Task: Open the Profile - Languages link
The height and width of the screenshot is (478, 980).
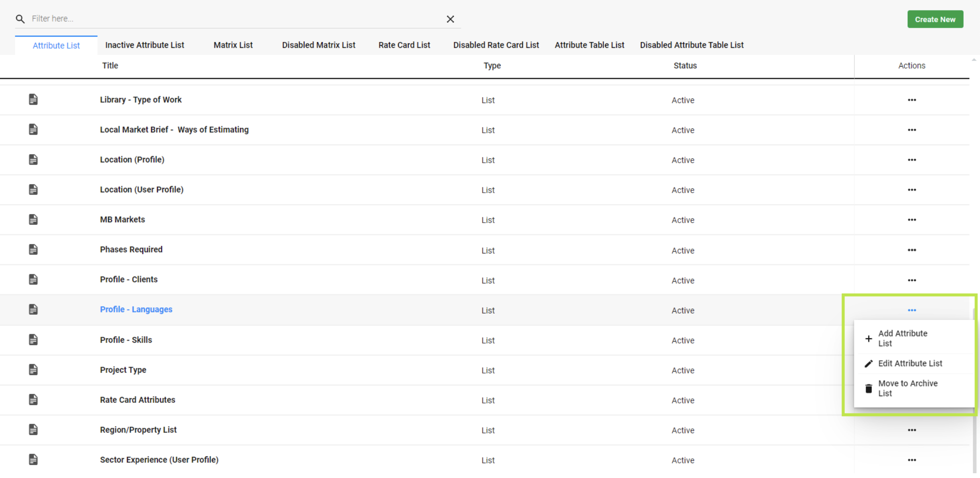Action: [136, 309]
